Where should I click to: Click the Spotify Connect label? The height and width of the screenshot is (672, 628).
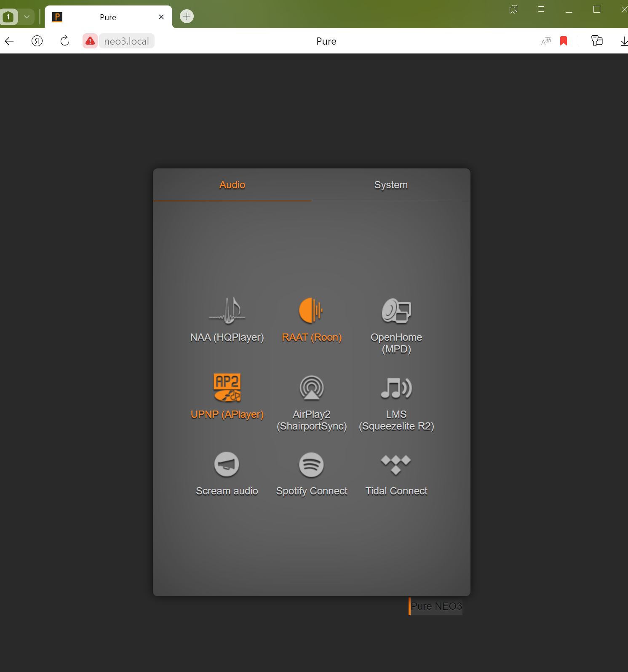(311, 491)
